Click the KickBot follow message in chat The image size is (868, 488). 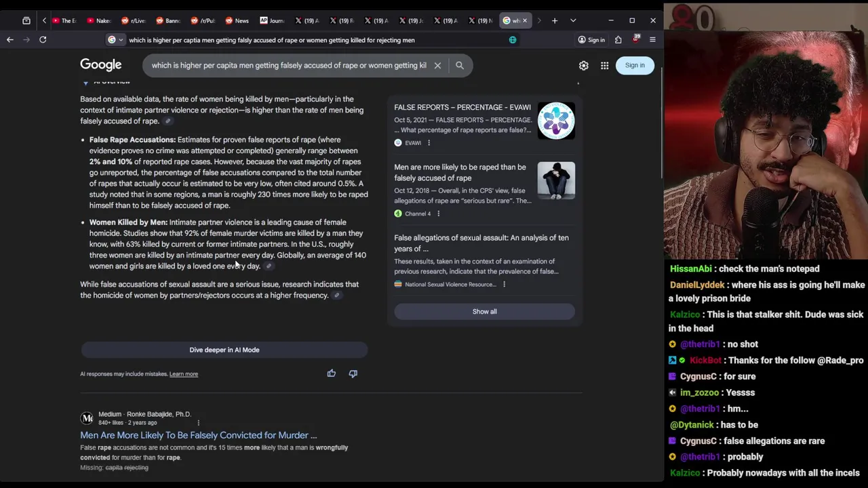(x=766, y=361)
